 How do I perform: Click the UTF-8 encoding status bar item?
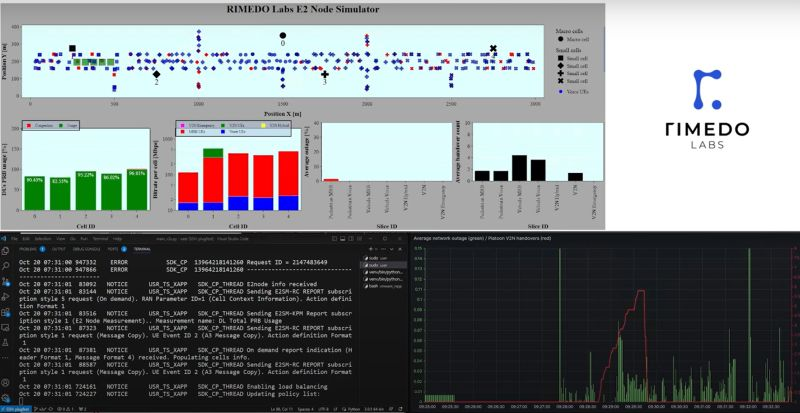(x=323, y=409)
